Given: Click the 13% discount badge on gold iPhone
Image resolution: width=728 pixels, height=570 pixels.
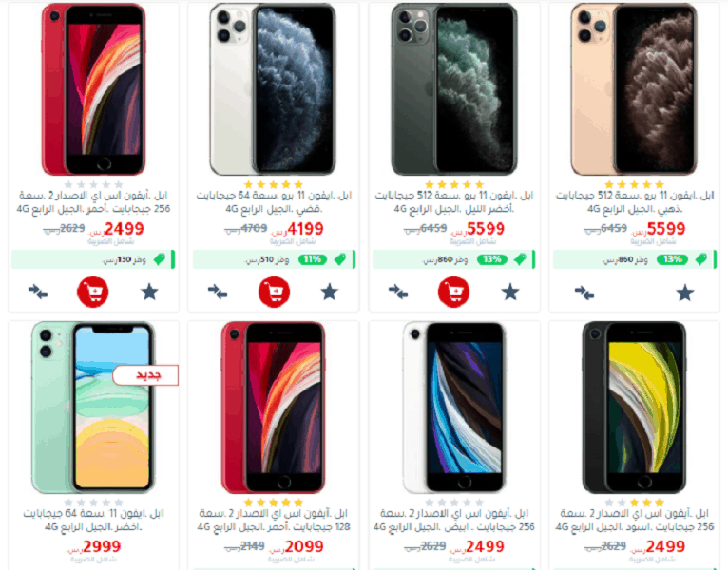Looking at the screenshot, I should 672,259.
